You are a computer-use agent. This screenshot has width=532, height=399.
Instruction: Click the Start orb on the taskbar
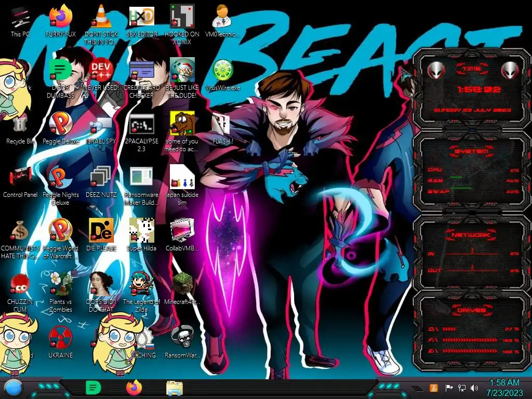pos(13,389)
